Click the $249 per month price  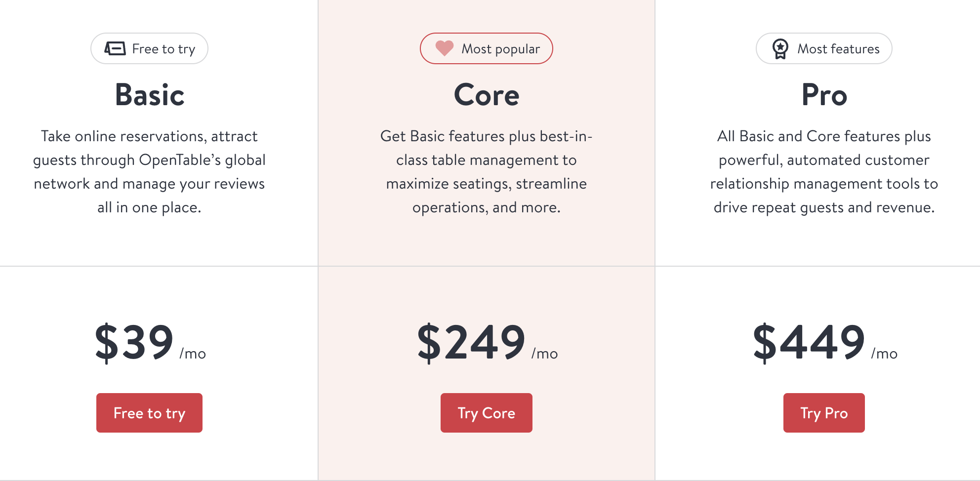tap(487, 342)
